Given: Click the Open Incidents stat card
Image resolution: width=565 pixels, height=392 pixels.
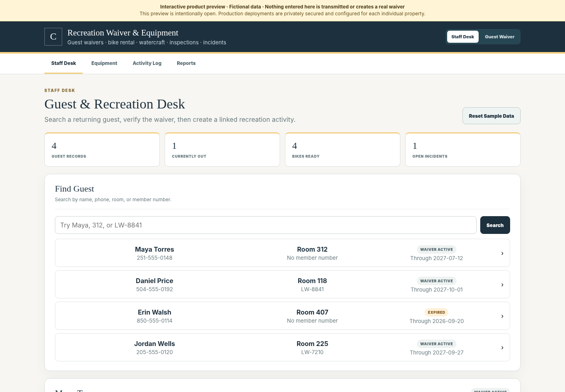Looking at the screenshot, I should pos(463,149).
